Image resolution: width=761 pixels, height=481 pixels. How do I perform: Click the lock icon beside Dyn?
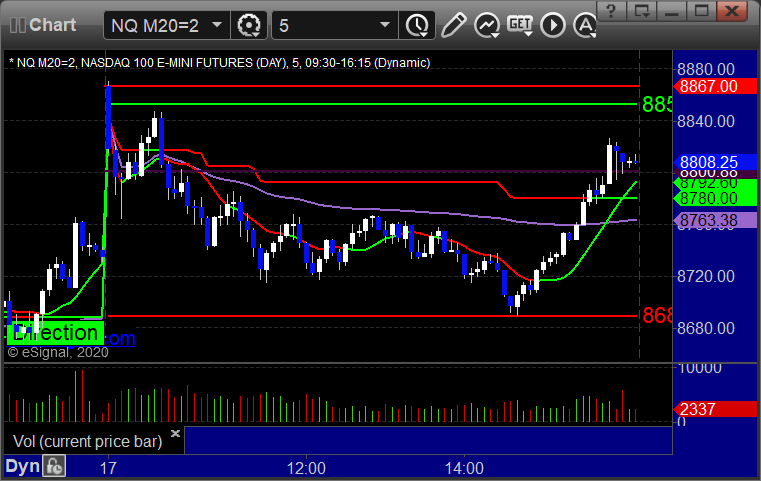click(54, 466)
